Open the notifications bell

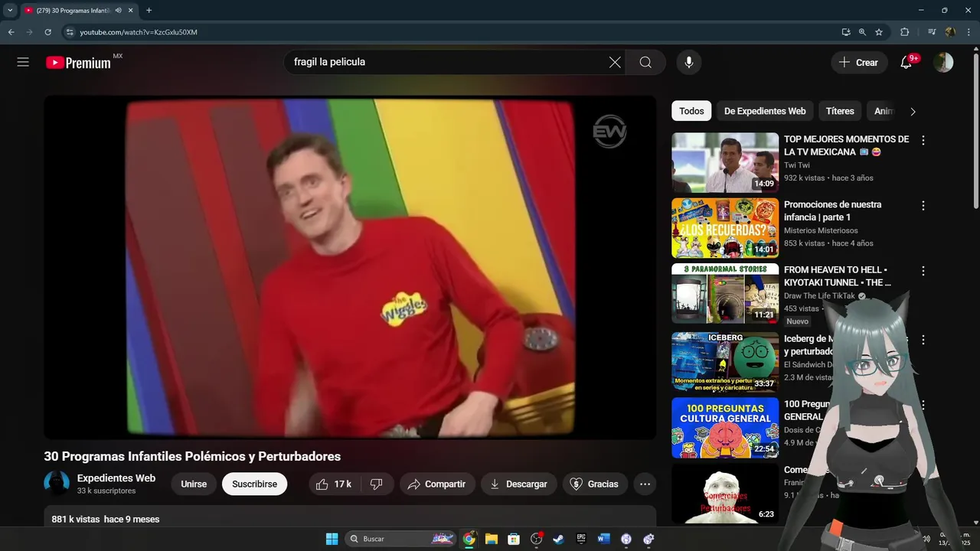(x=906, y=63)
